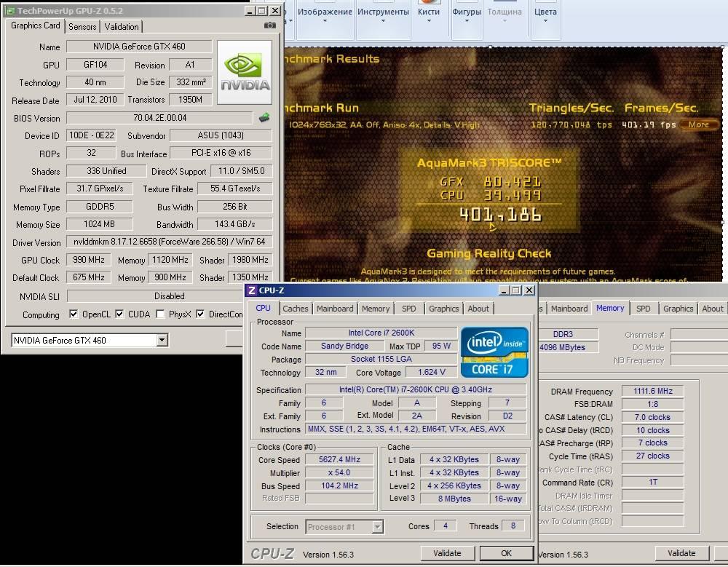Click the Core Voltage value 1.624 V
Viewport: 728px width, 567px height.
431,372
